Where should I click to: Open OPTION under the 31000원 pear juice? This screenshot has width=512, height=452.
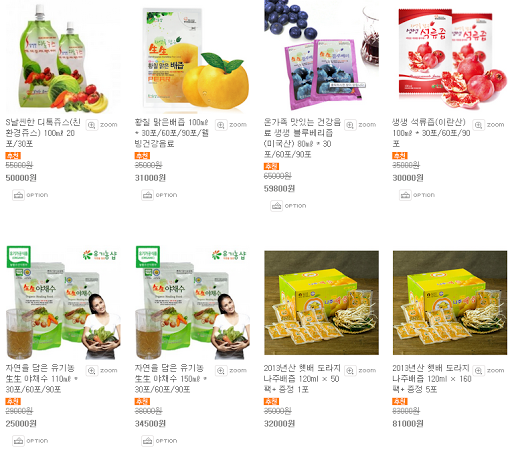coord(159,195)
